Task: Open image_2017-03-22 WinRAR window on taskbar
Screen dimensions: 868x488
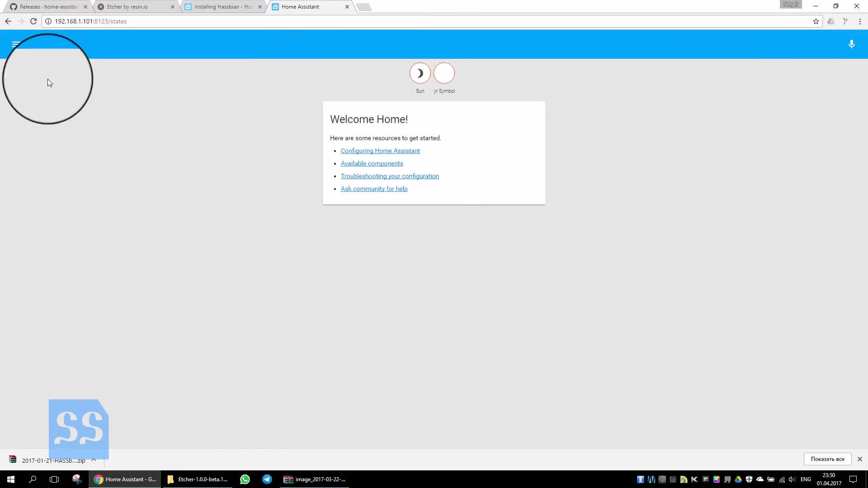Action: tap(315, 479)
